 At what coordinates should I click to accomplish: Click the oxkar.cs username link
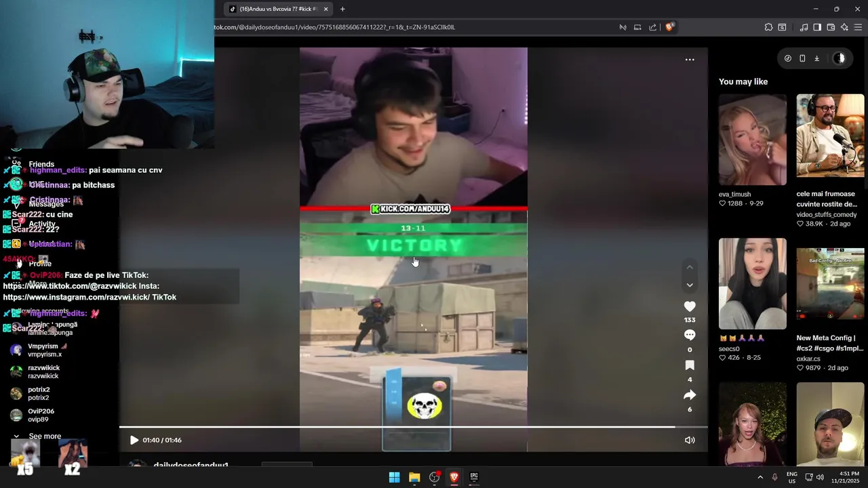808,359
